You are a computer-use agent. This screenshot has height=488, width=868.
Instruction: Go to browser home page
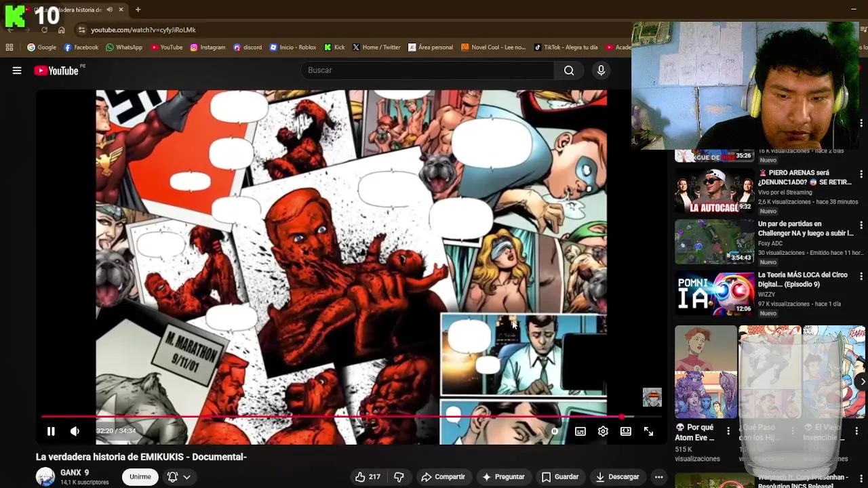[x=62, y=30]
